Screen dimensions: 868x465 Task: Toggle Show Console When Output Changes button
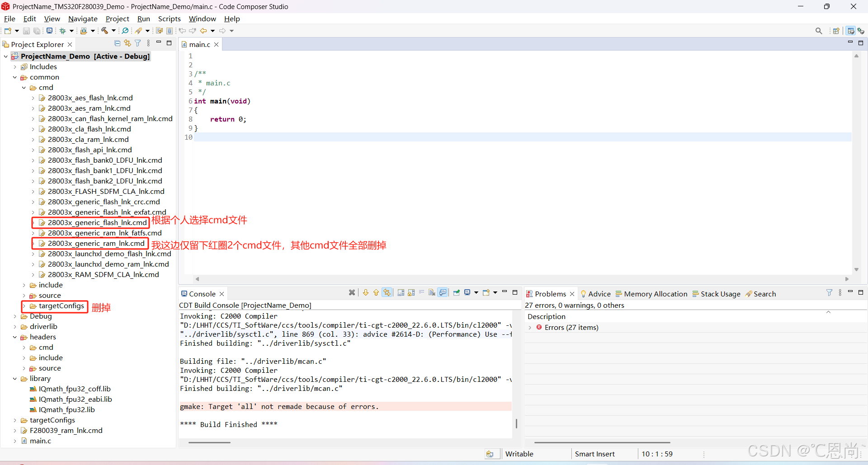click(x=443, y=292)
